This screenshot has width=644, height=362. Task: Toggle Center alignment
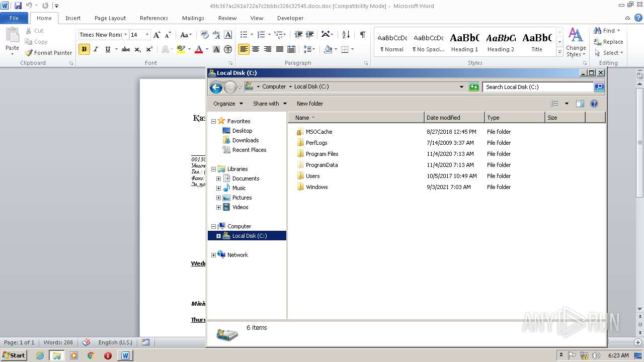[x=256, y=49]
